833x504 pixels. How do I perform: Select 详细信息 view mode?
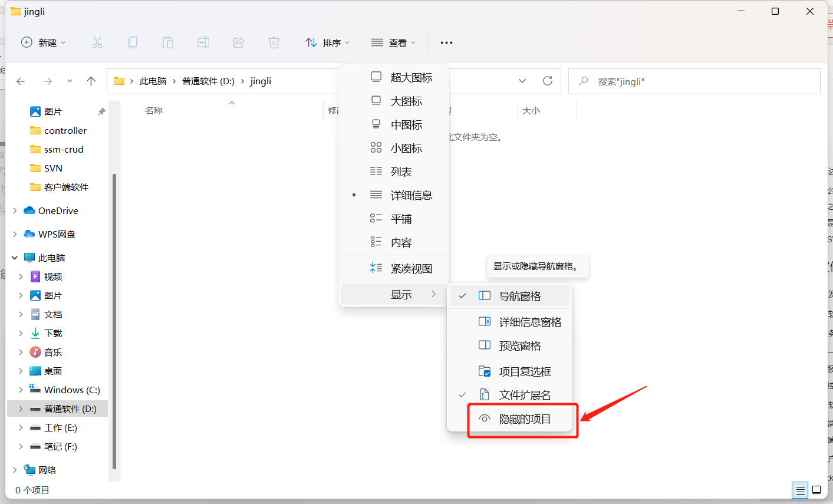tap(394, 195)
